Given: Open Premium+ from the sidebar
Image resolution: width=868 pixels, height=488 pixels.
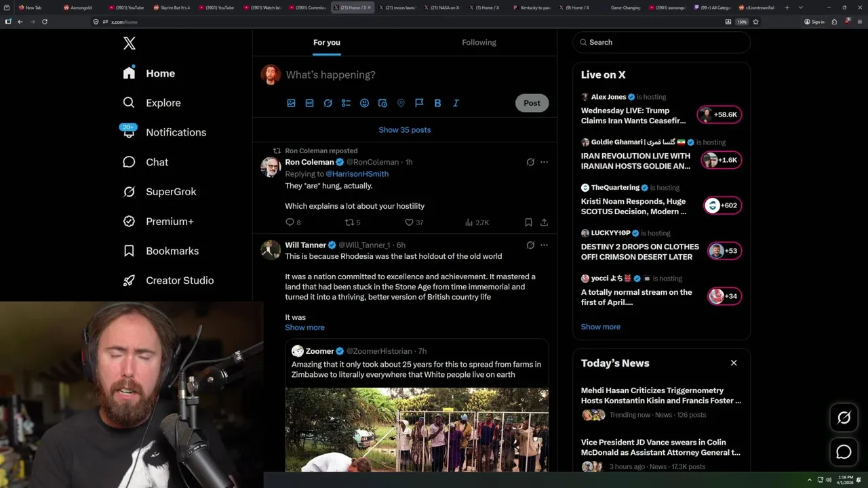Looking at the screenshot, I should [158, 221].
